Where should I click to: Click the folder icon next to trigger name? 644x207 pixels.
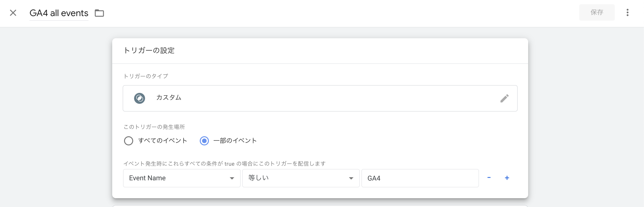click(x=99, y=13)
